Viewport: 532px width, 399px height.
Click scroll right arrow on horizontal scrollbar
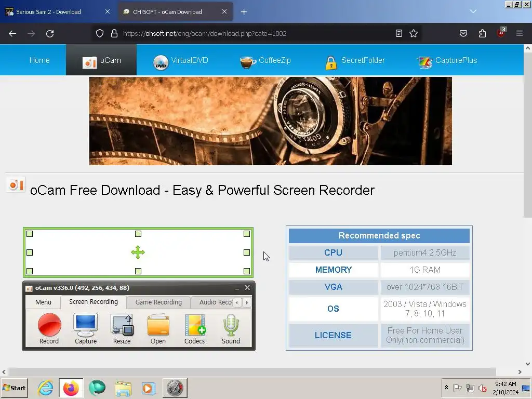click(520, 372)
